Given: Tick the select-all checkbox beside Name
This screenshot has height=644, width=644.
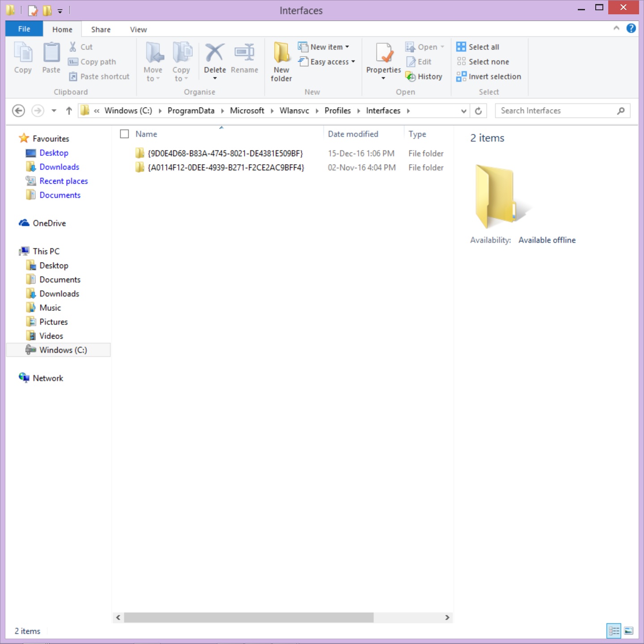Looking at the screenshot, I should click(x=125, y=134).
